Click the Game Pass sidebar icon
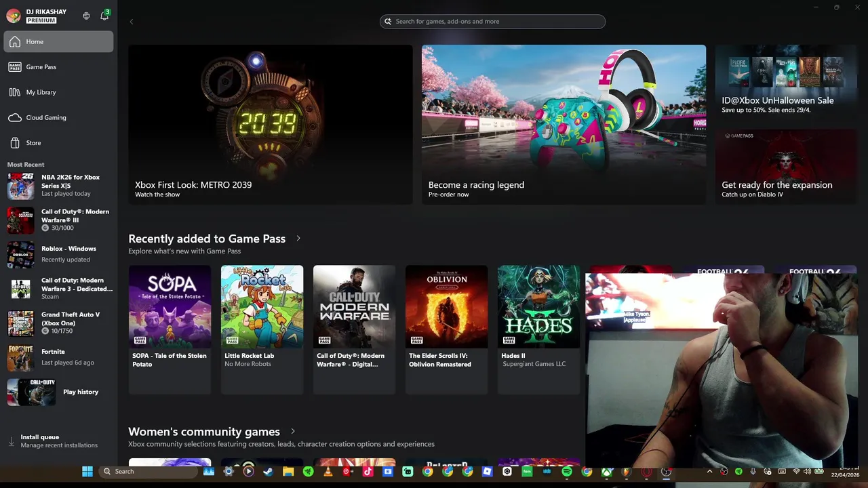Viewport: 868px width, 488px height. coord(15,67)
